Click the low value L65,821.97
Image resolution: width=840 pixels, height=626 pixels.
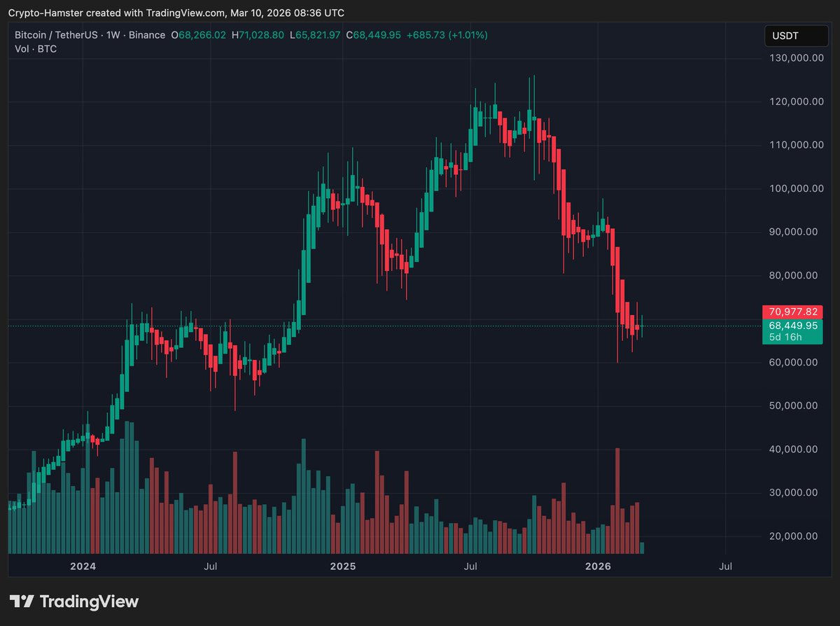tap(315, 35)
